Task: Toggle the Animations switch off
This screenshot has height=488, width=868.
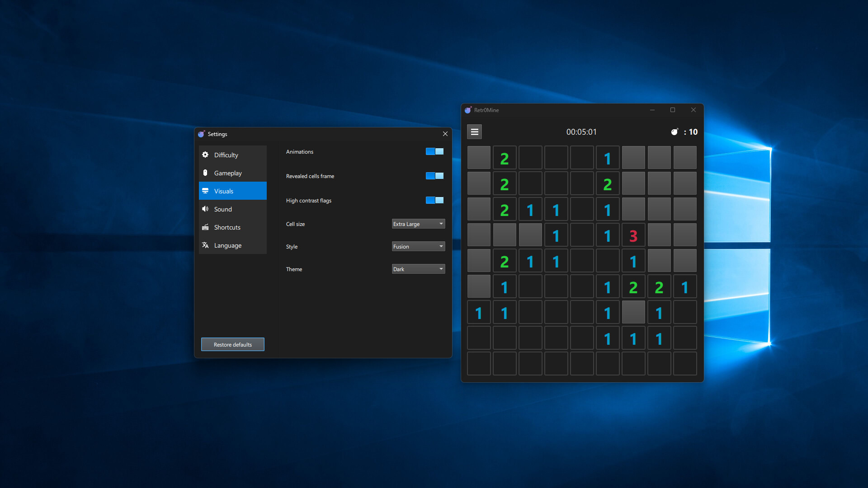Action: tap(434, 151)
